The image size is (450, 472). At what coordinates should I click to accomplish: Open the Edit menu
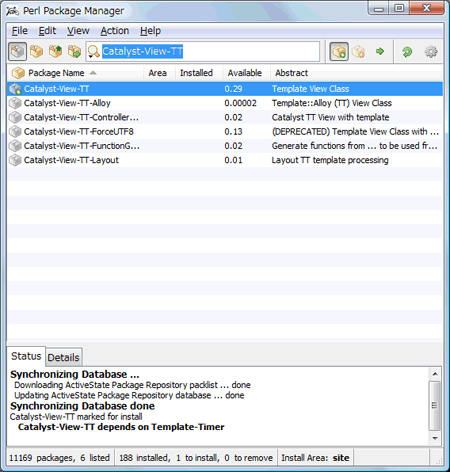tap(47, 31)
